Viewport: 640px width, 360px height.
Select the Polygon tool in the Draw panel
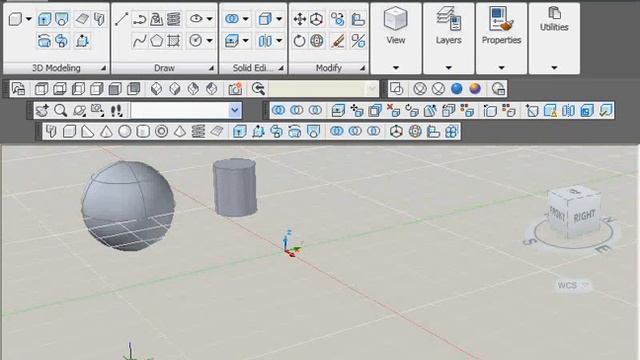[157, 41]
